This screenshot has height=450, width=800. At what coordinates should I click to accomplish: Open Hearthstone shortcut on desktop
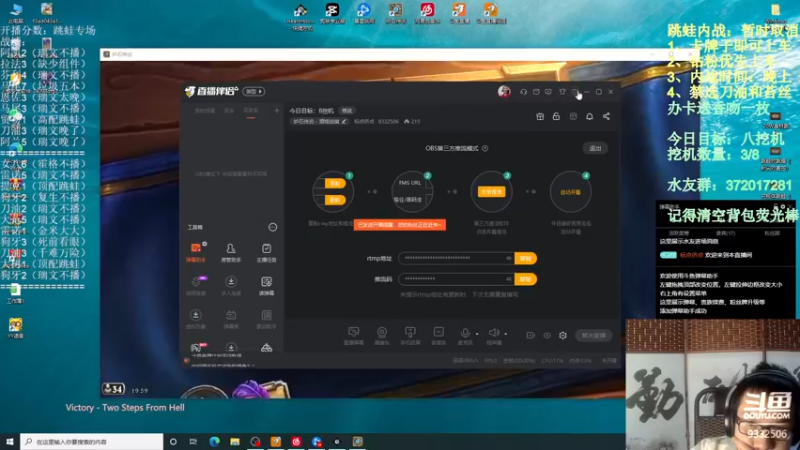coord(301,16)
